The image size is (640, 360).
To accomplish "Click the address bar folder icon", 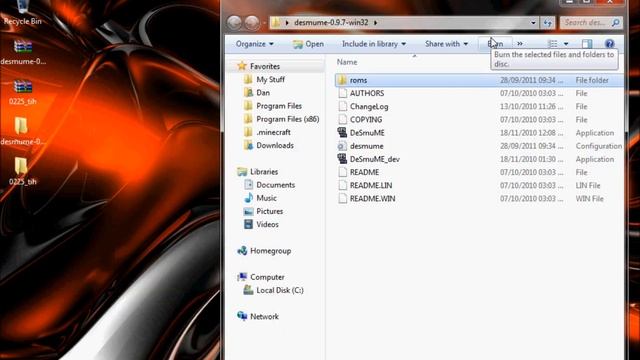I will pos(276,22).
